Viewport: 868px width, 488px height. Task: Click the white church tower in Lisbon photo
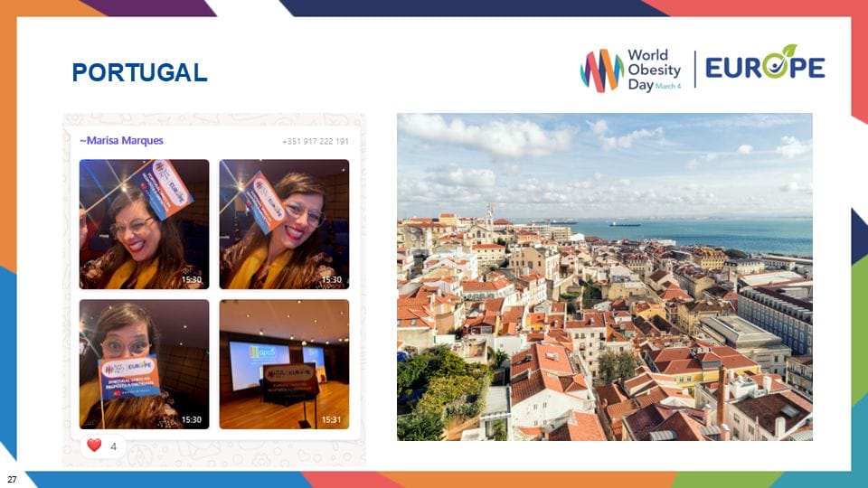[489, 217]
